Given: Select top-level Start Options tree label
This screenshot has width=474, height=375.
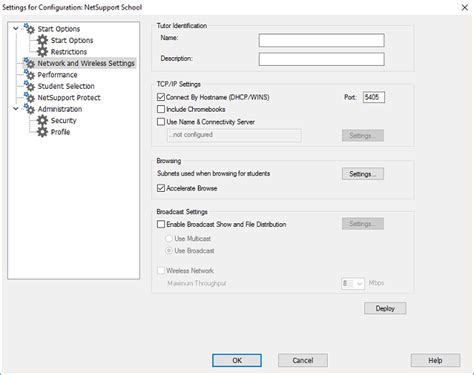Looking at the screenshot, I should point(59,29).
